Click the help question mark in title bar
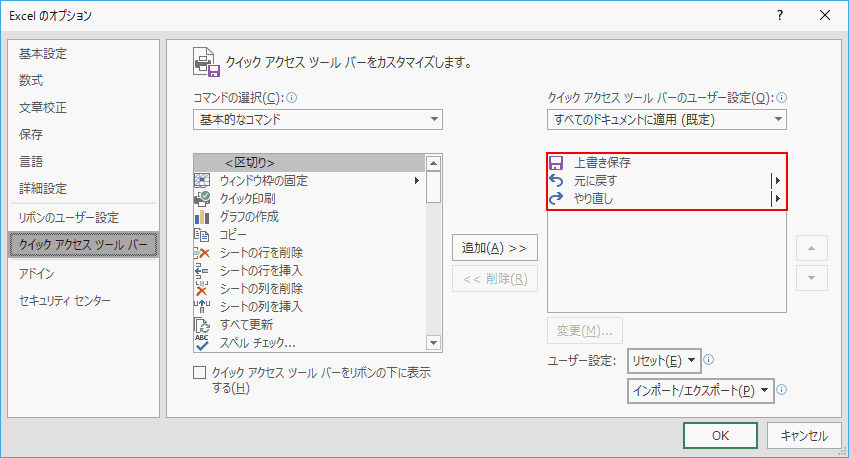849x458 pixels. pos(780,15)
